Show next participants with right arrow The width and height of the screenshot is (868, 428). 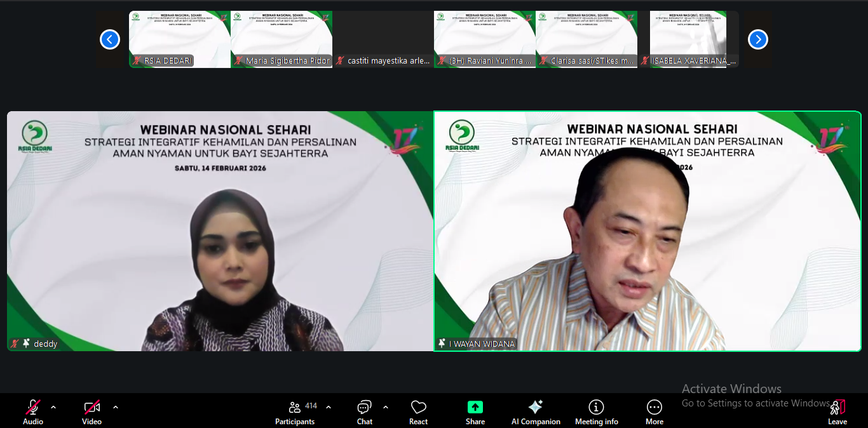[x=757, y=39]
